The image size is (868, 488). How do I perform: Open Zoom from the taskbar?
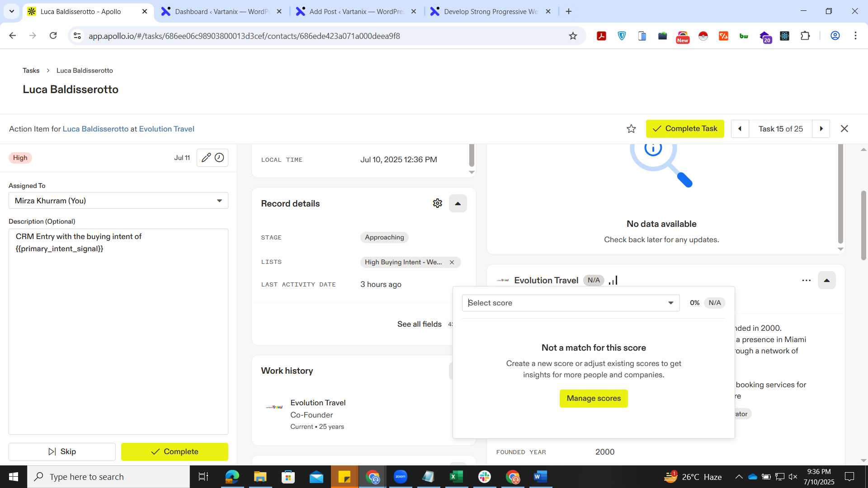[400, 477]
